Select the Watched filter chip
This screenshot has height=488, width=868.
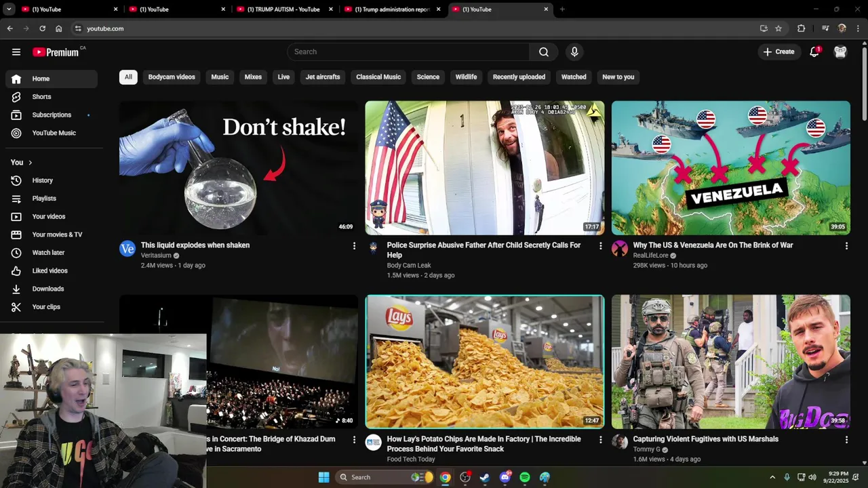coord(574,77)
